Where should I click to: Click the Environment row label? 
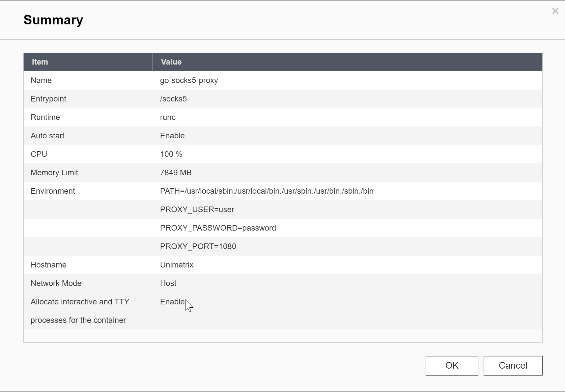pos(53,191)
